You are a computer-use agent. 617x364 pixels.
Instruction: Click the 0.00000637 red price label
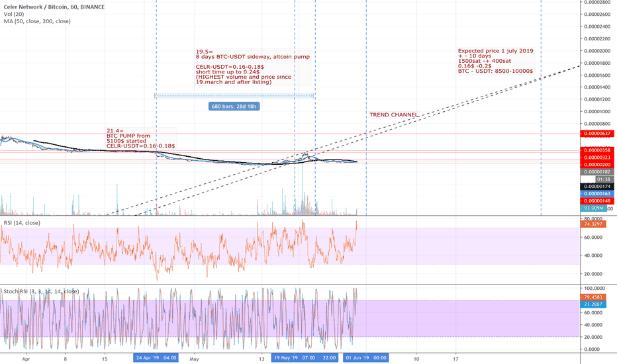pos(597,134)
